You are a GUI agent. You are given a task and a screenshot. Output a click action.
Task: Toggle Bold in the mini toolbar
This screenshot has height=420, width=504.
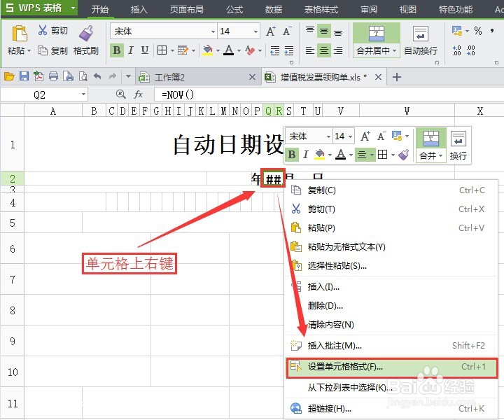coord(292,155)
